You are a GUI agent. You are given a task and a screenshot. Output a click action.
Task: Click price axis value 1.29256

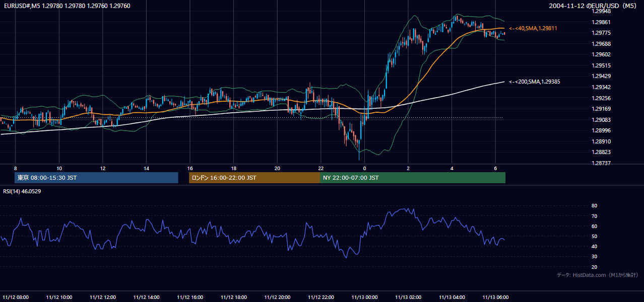[601, 98]
